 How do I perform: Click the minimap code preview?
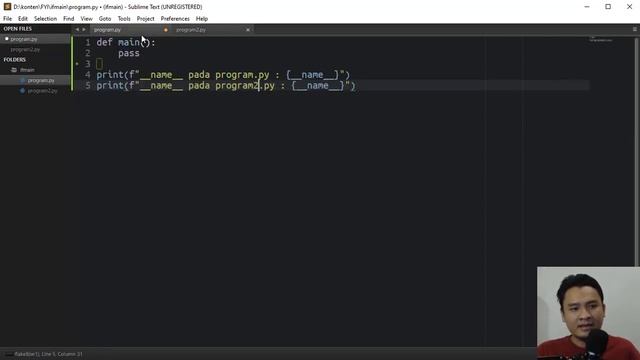[x=601, y=40]
